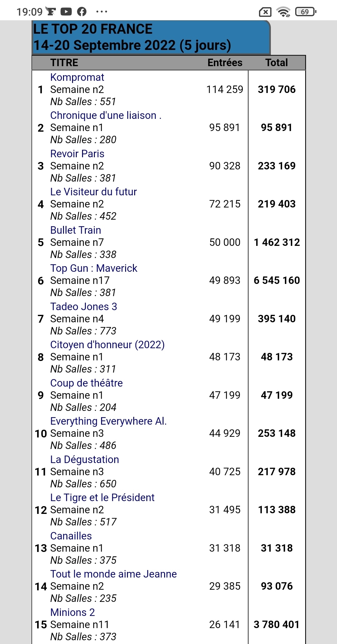Click the Total column header
The height and width of the screenshot is (644, 337).
[x=276, y=63]
